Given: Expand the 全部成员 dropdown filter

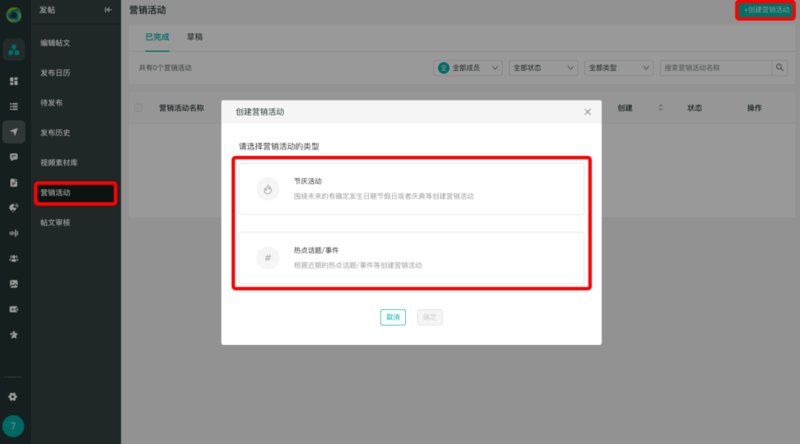Looking at the screenshot, I should [x=468, y=68].
